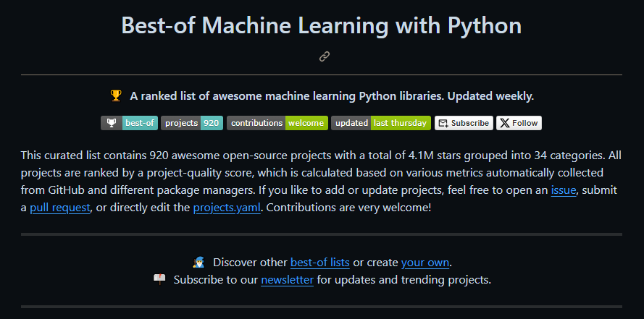Click the wizard emoji before Discover
The image size is (644, 319).
pos(198,262)
